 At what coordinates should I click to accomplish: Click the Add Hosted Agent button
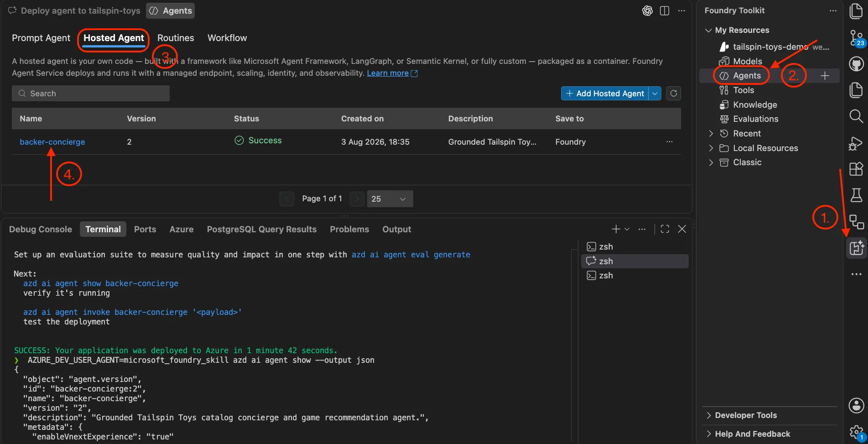[605, 93]
